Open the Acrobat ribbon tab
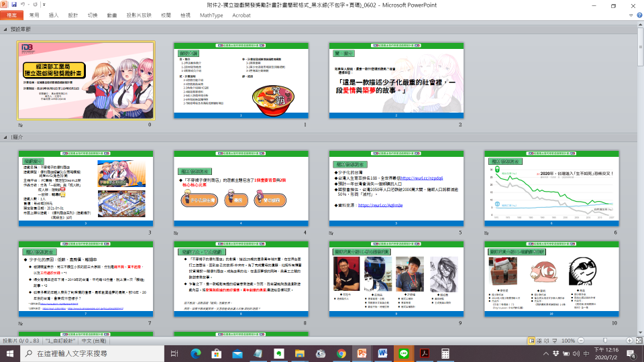Viewport: 644px width, 362px height. pos(241,15)
